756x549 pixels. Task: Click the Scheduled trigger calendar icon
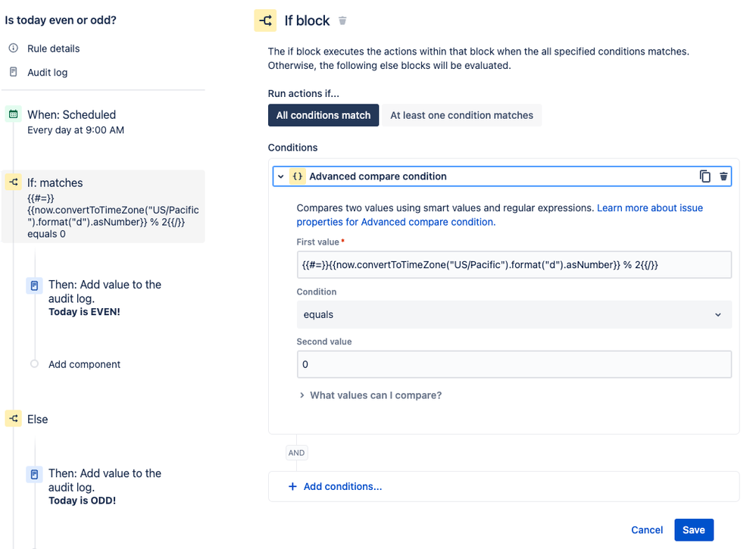click(x=13, y=114)
